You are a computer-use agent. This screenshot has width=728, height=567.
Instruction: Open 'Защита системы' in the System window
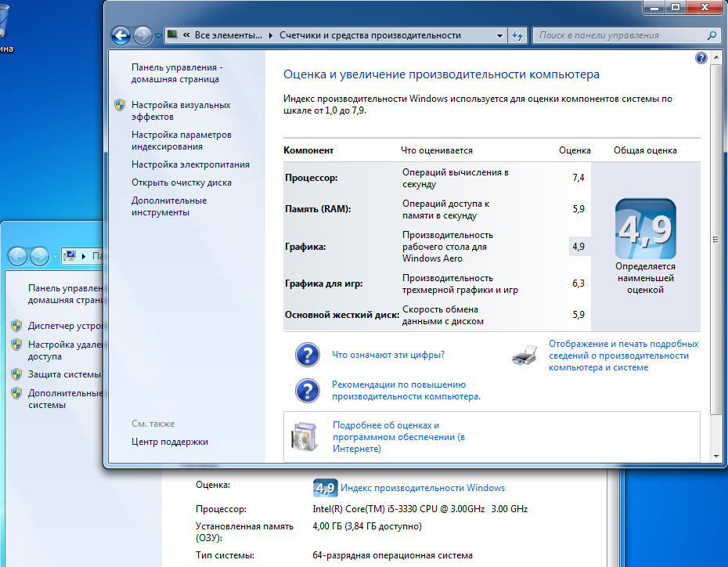point(64,374)
